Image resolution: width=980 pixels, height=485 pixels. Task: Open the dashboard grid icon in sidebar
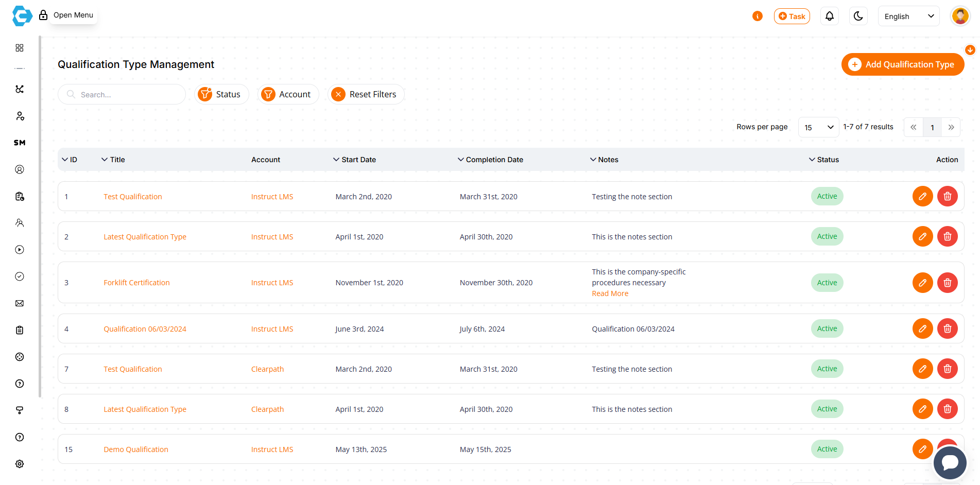tap(20, 48)
